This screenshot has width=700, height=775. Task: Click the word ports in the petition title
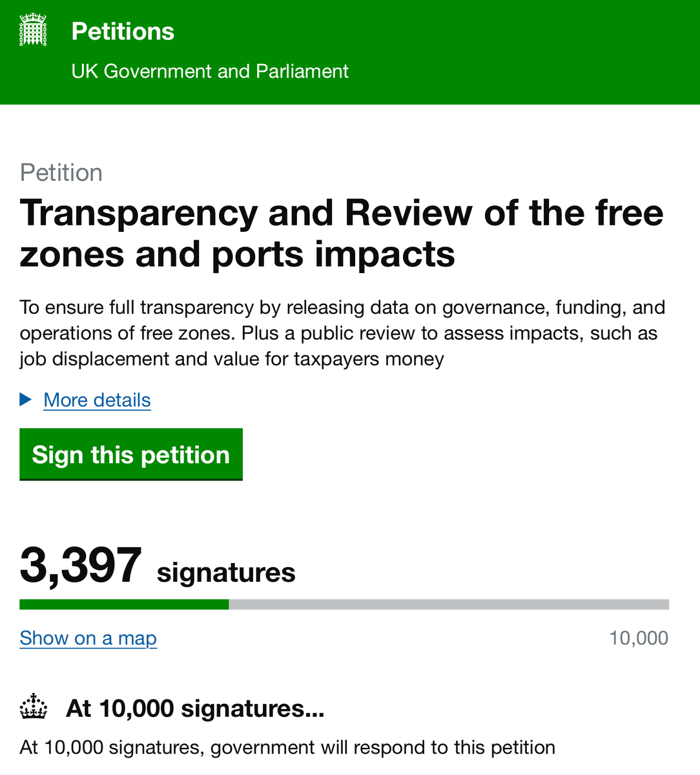(257, 255)
